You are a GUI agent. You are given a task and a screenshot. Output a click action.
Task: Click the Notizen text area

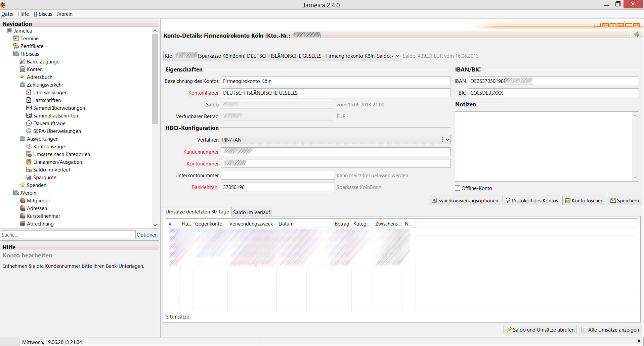pos(544,146)
